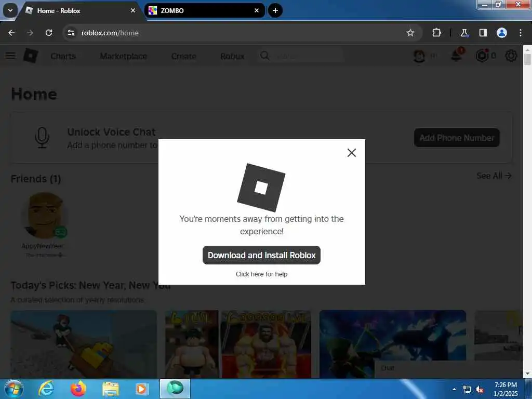532x399 pixels.
Task: Switch to the ZOMBO tab
Action: (x=205, y=10)
